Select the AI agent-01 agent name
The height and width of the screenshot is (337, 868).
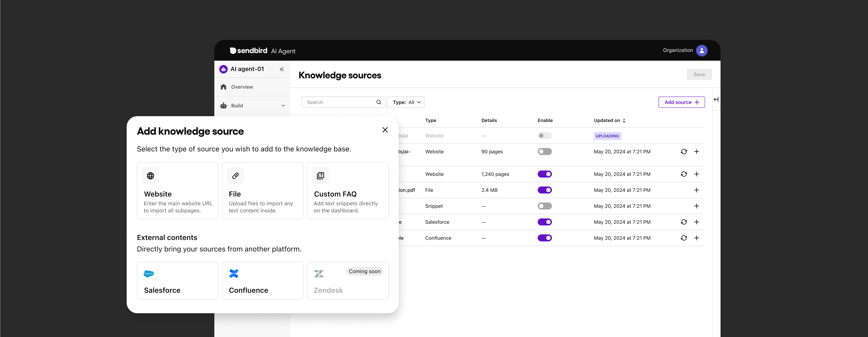click(x=247, y=69)
